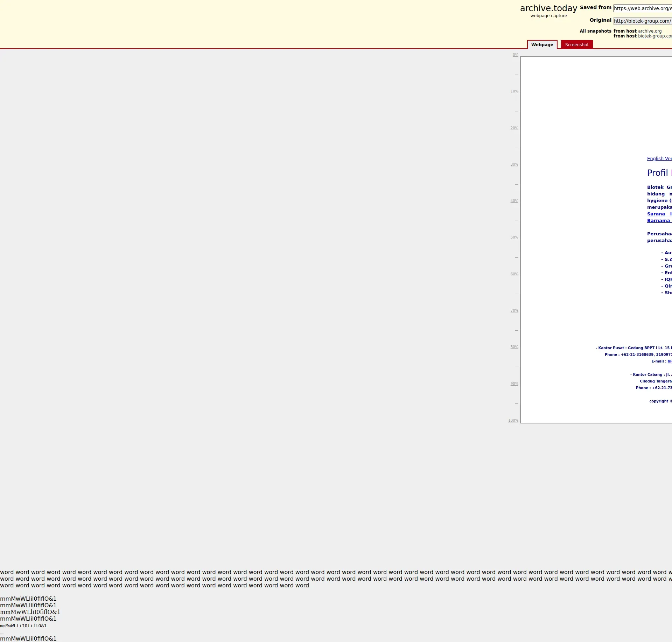Viewport: 672px width, 642px height.
Task: Jump to the 100% page marker
Action: tap(513, 421)
